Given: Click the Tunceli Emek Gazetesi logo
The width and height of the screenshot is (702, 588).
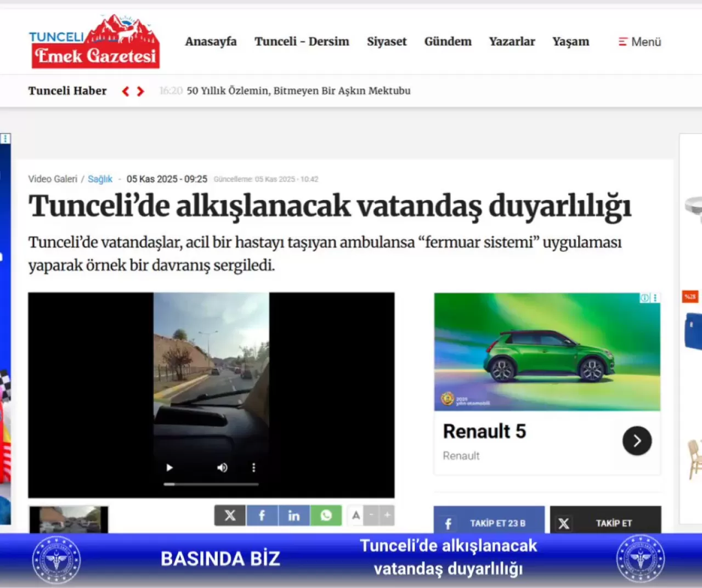Looking at the screenshot, I should [x=94, y=41].
